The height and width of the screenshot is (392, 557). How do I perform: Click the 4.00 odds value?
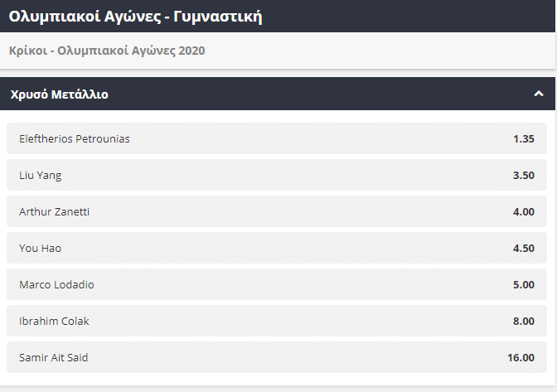[x=524, y=211]
